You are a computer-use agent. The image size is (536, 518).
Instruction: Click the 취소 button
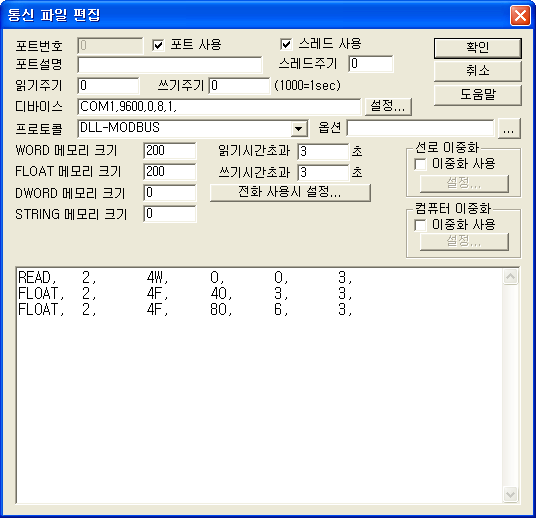[478, 71]
